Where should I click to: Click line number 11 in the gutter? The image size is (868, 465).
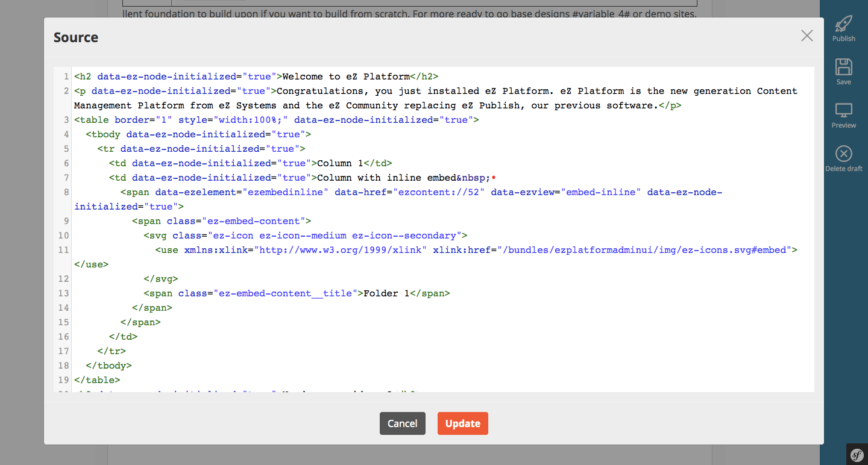(x=64, y=250)
